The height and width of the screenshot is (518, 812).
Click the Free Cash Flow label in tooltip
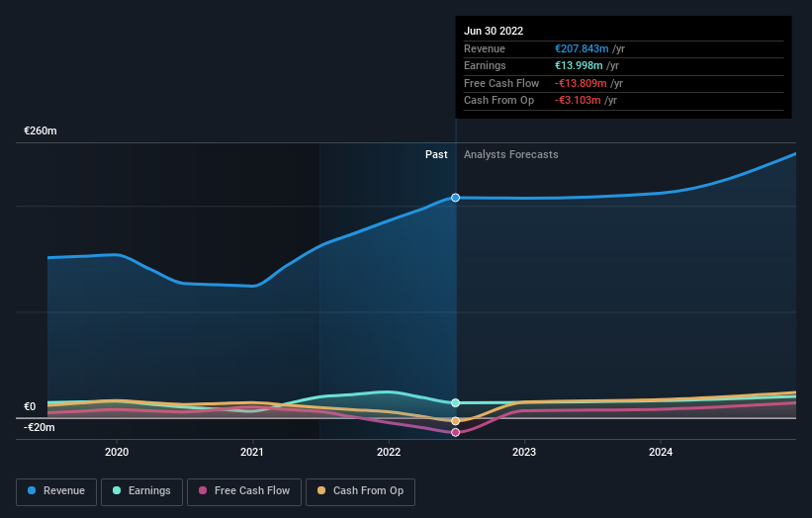pos(501,83)
